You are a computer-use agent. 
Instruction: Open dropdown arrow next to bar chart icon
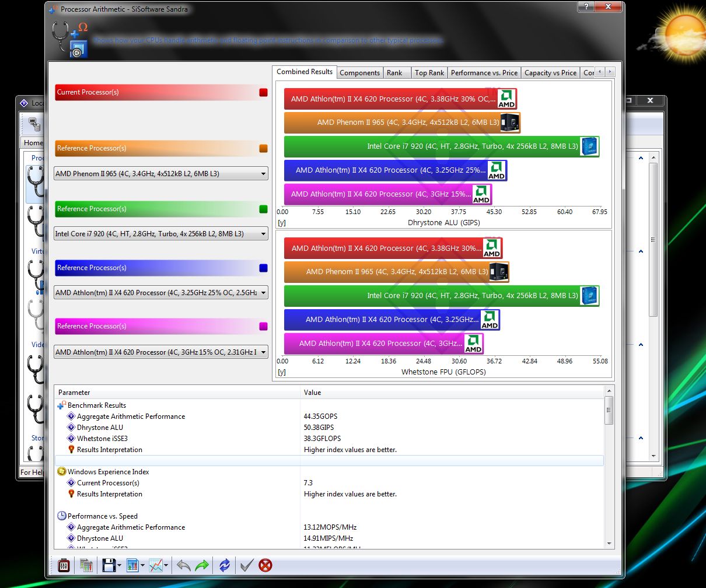point(142,565)
